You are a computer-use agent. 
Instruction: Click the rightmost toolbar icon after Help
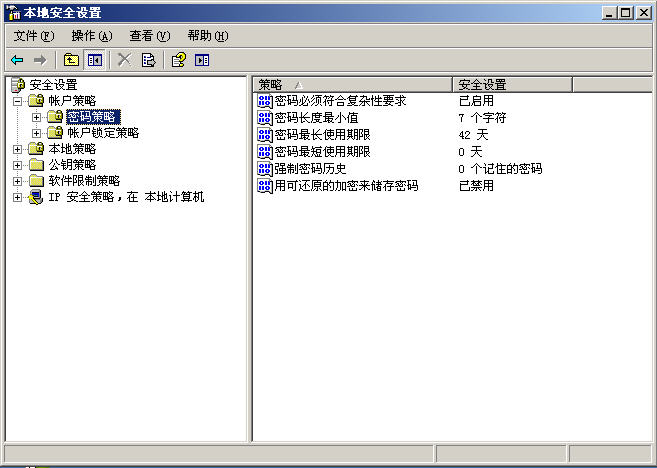(x=202, y=60)
